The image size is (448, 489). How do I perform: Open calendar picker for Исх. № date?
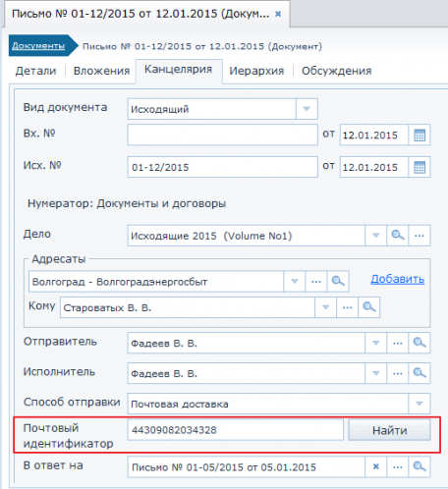pyautogui.click(x=420, y=167)
